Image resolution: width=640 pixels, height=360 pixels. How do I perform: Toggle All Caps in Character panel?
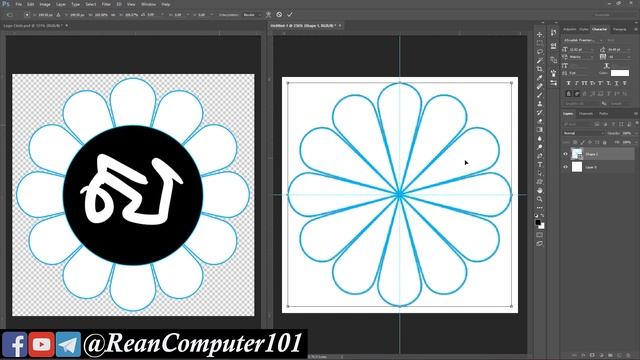click(584, 83)
